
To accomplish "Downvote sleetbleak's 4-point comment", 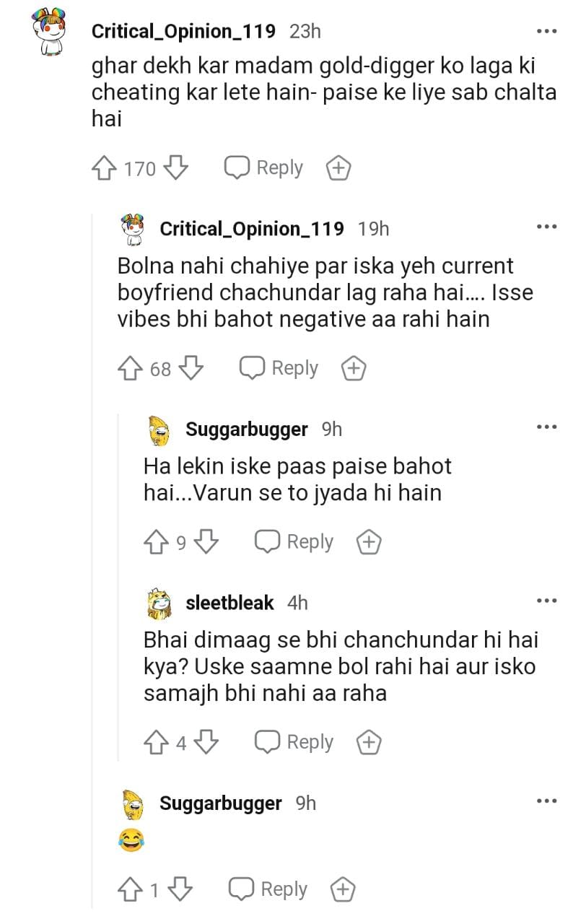I will coord(206,742).
